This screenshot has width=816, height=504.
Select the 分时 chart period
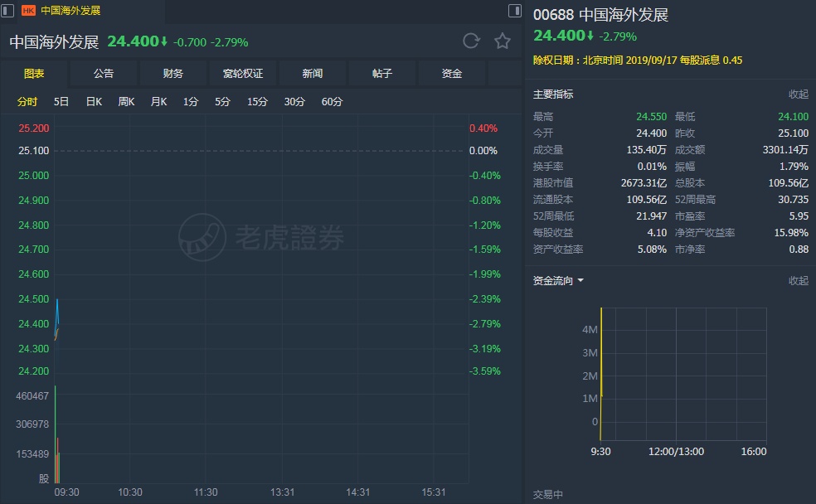[x=27, y=101]
